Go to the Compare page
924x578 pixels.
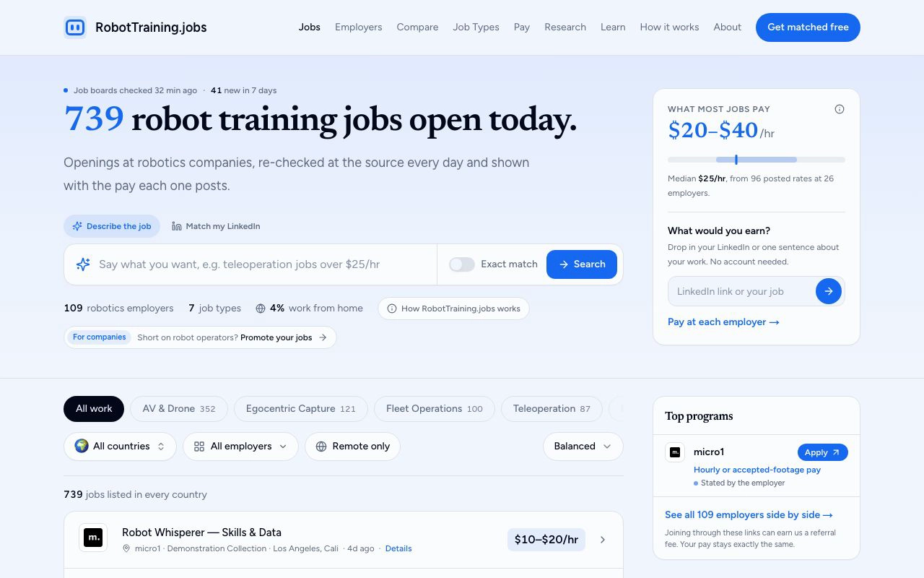pyautogui.click(x=417, y=27)
